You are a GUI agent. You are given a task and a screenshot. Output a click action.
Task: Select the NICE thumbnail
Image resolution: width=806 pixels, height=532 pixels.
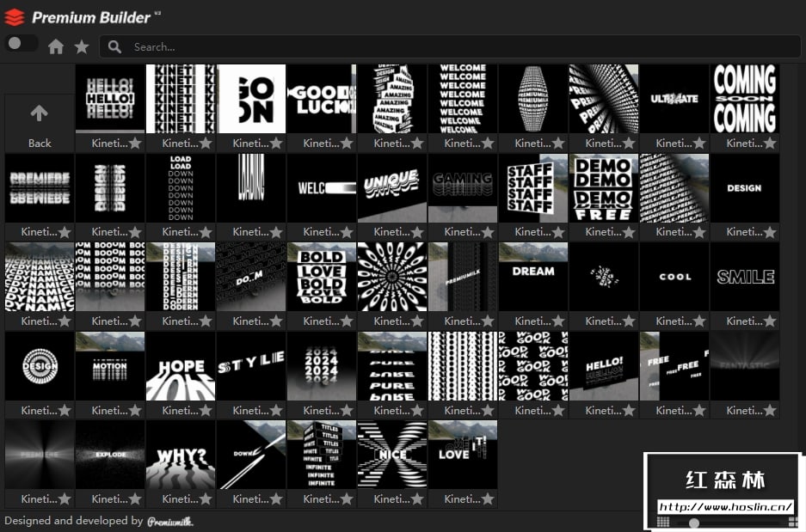coord(391,455)
